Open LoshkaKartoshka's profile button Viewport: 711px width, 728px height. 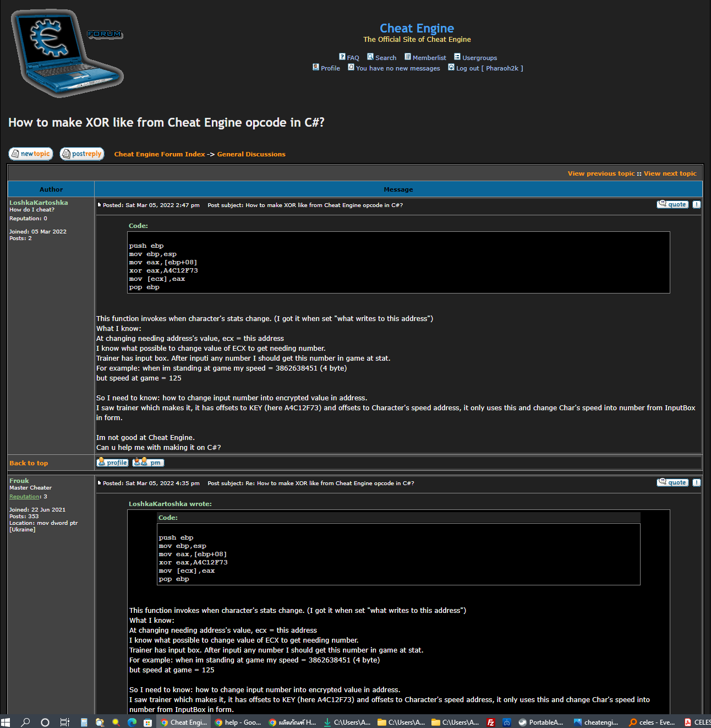(113, 463)
